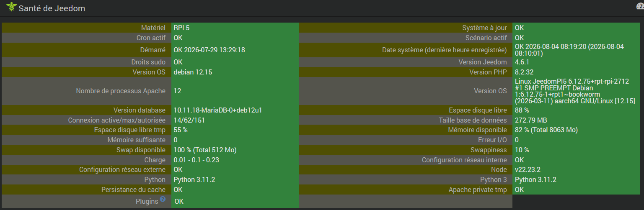Click the Swap disponible 100 % value
The height and width of the screenshot is (210, 644).
point(235,150)
